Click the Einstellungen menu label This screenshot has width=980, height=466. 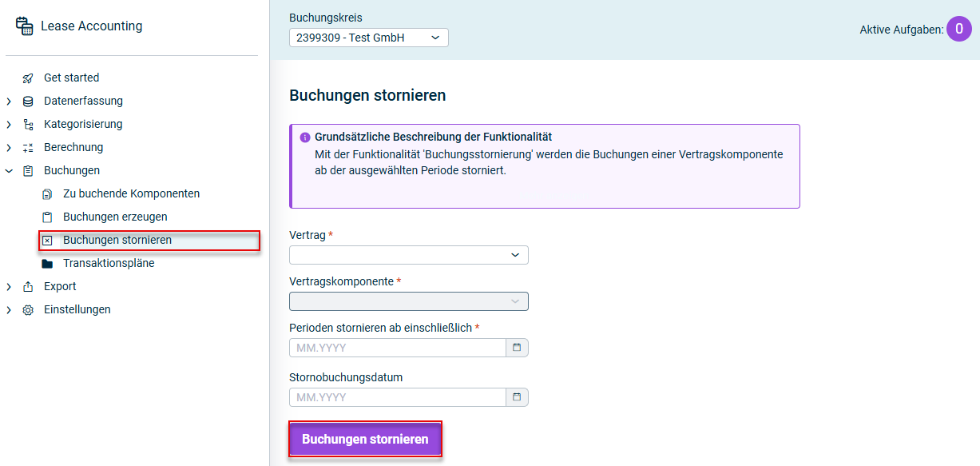[x=77, y=309]
